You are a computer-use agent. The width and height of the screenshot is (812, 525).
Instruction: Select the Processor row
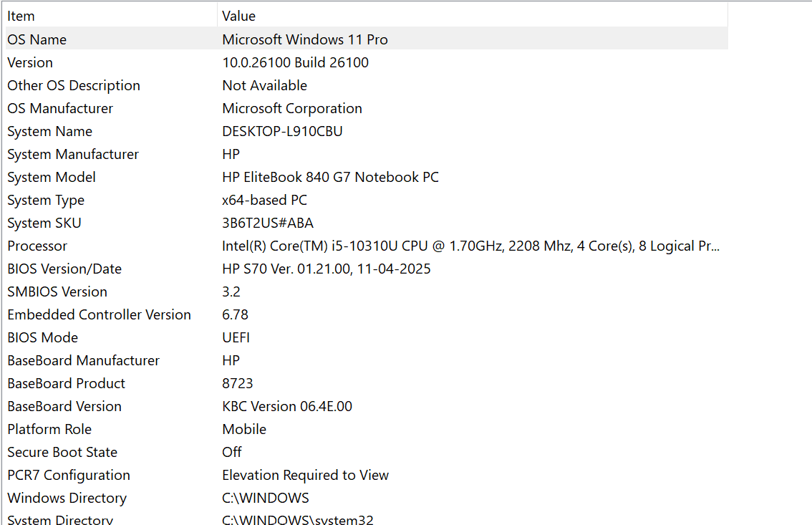coord(367,246)
